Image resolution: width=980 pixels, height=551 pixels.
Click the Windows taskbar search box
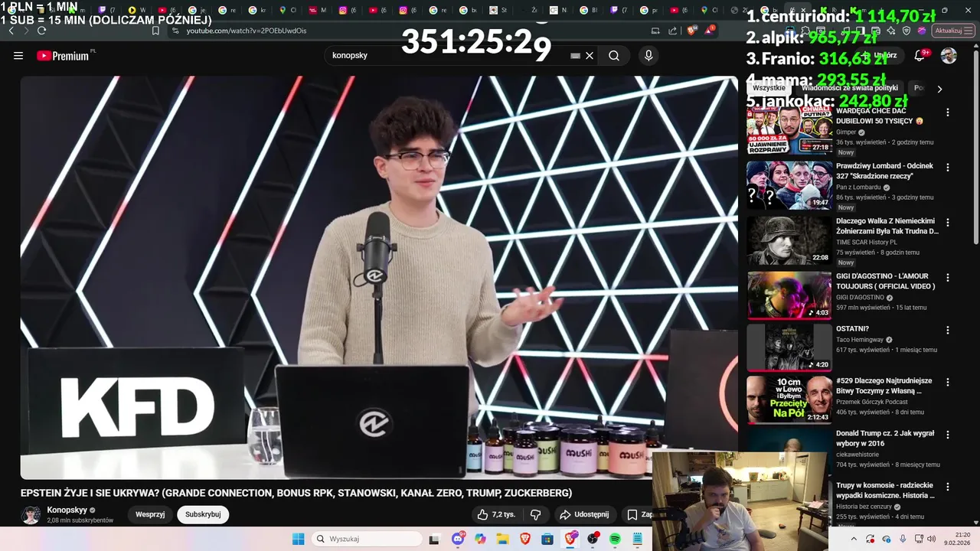click(367, 539)
